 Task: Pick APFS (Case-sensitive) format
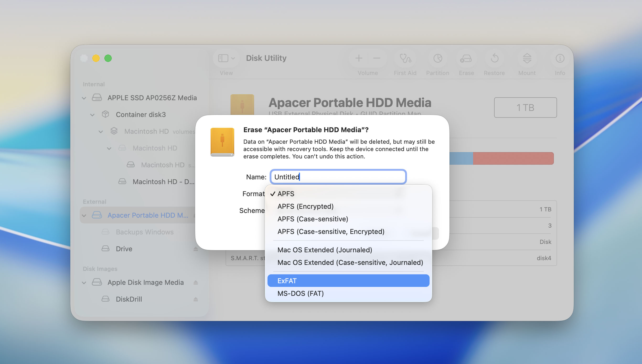(x=348, y=219)
